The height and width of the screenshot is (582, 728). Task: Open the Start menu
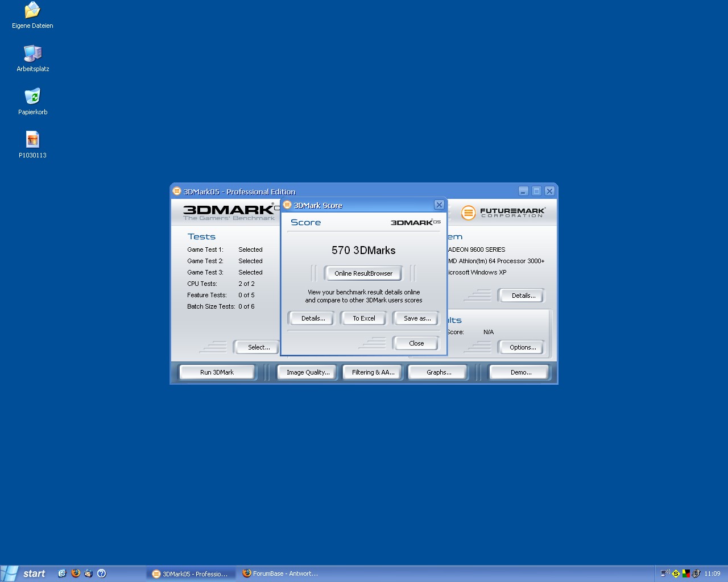(25, 573)
